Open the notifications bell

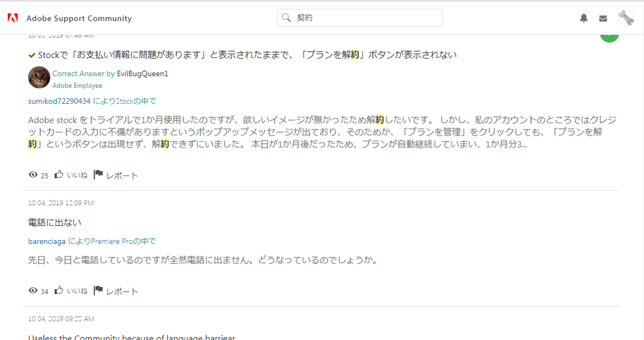[583, 18]
